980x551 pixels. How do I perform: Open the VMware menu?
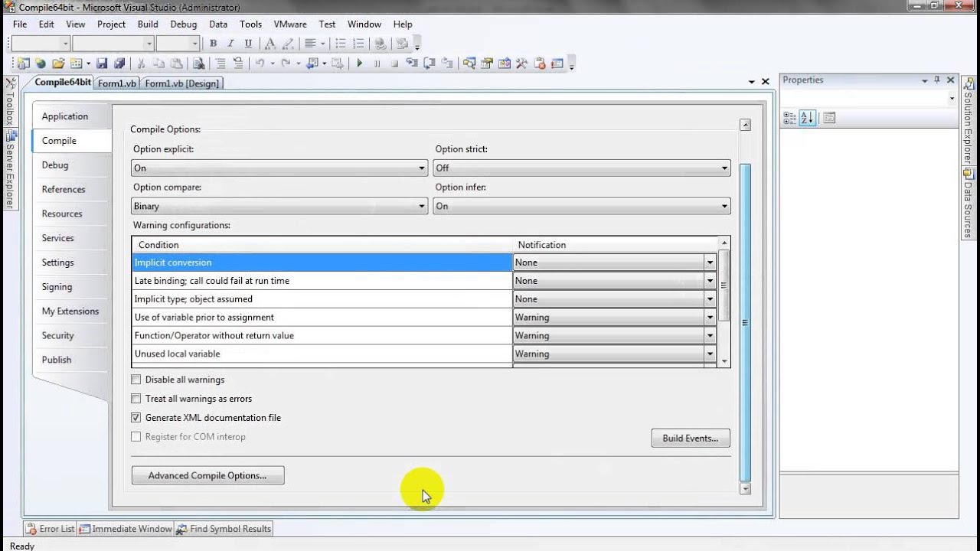coord(289,24)
